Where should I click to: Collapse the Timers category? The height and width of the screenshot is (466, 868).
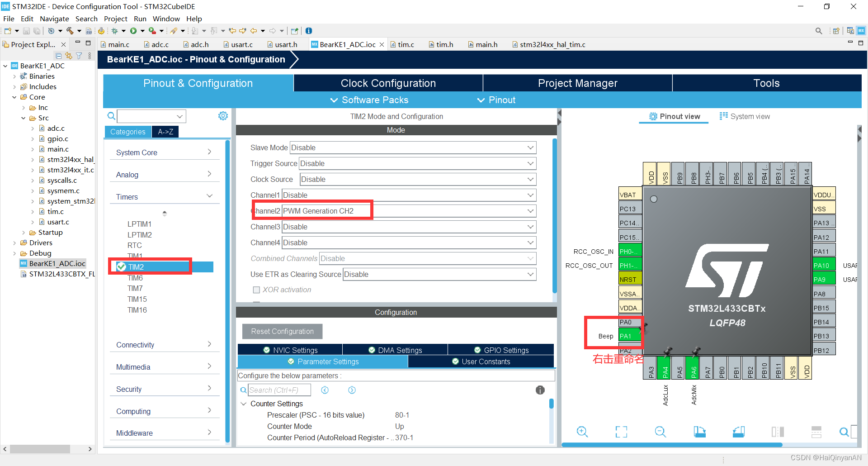pos(164,197)
